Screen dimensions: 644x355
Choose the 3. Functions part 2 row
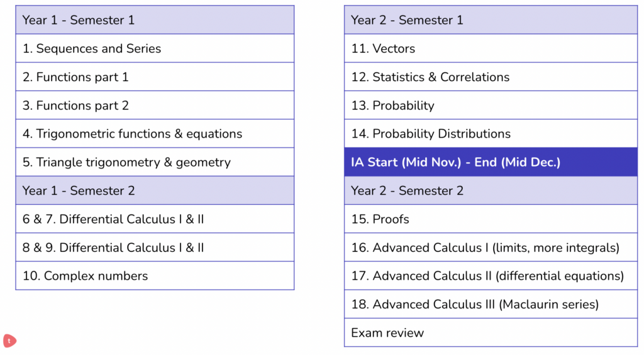[x=155, y=105]
